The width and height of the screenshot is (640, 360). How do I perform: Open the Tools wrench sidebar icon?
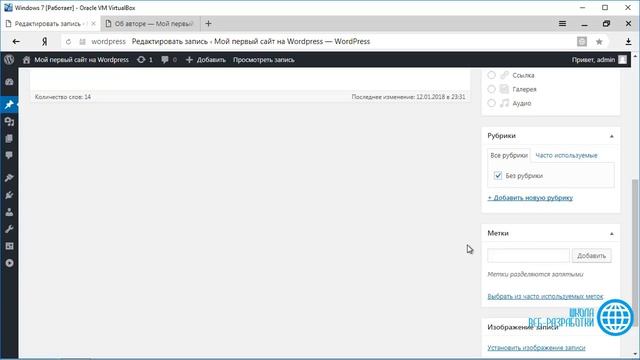[x=9, y=229]
